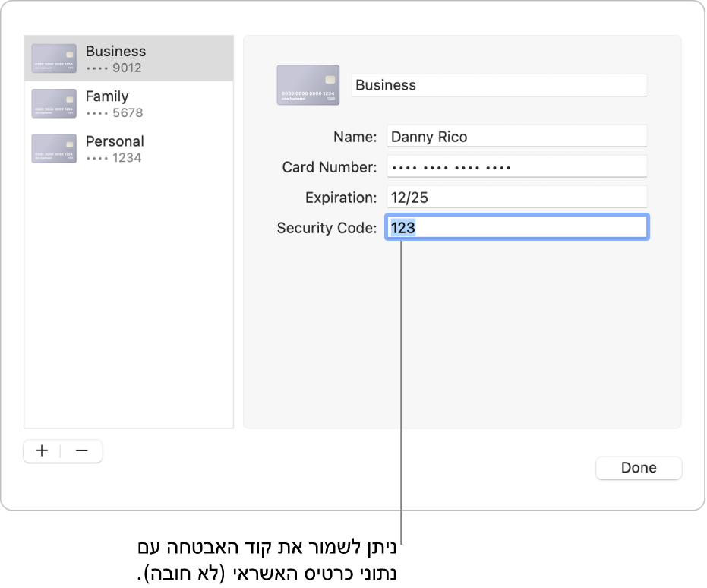Screen dimensions: 707x588
Task: Click the masked number ending 1234
Action: 114,158
